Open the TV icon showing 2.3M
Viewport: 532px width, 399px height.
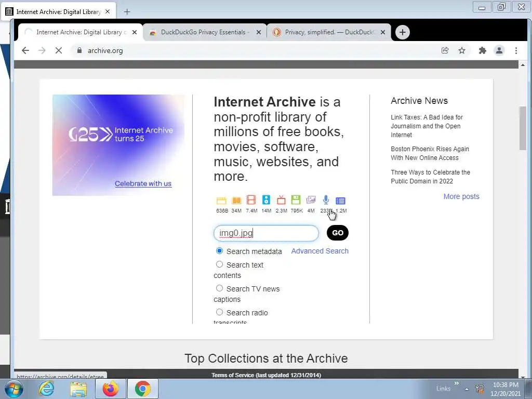click(281, 200)
